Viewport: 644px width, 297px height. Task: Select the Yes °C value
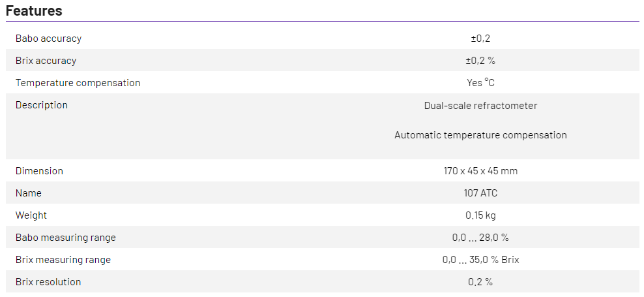coord(480,83)
